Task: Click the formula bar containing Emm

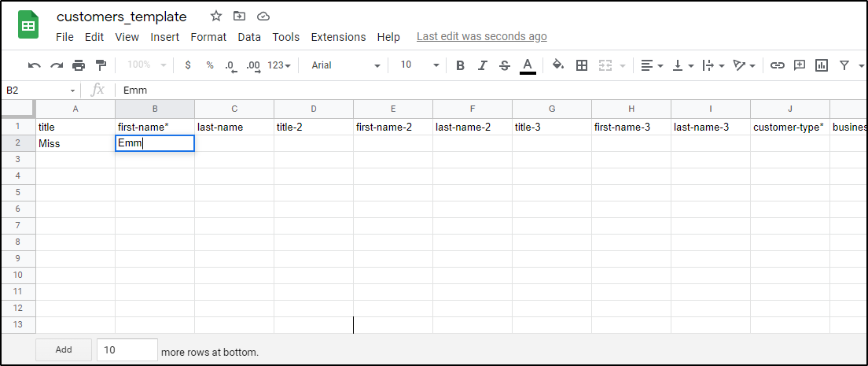Action: [491, 90]
